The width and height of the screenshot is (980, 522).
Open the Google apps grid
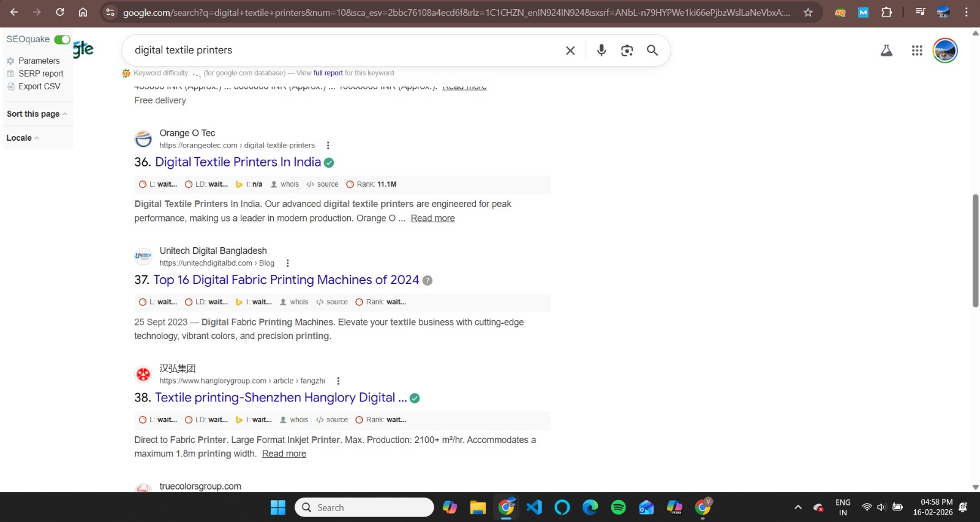pos(916,51)
